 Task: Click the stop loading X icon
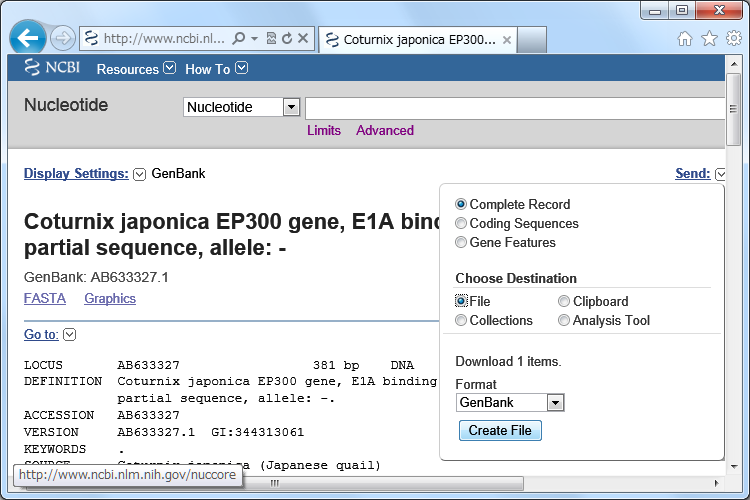[303, 39]
